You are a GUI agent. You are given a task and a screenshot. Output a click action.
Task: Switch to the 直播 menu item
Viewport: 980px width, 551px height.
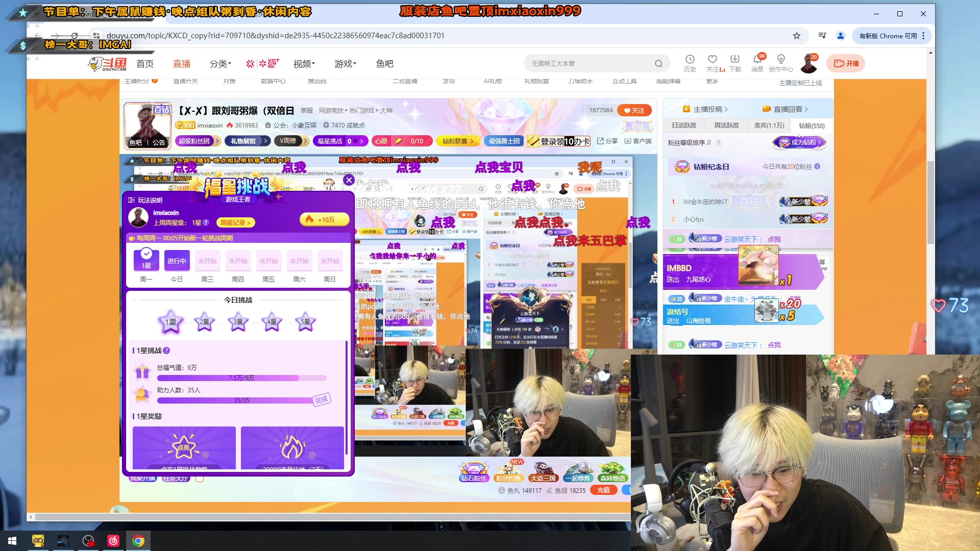click(182, 63)
